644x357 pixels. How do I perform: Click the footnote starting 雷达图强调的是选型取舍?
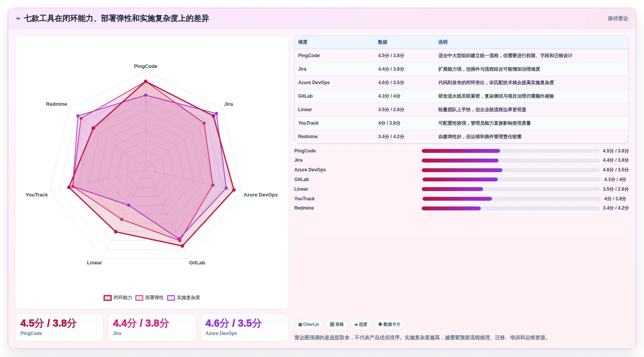coord(422,338)
